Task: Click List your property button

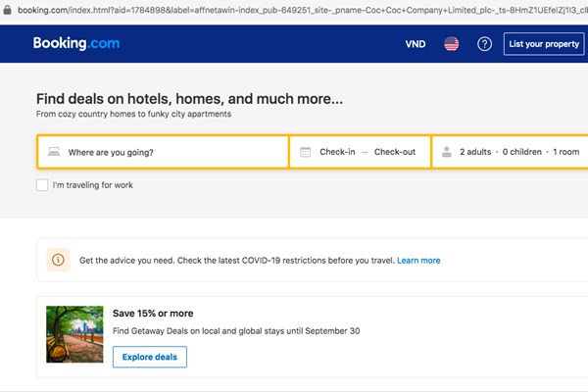Action: (544, 44)
